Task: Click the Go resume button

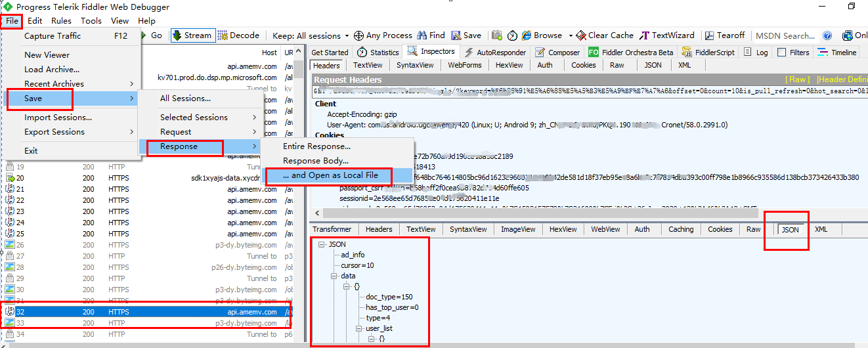Action: tap(151, 35)
